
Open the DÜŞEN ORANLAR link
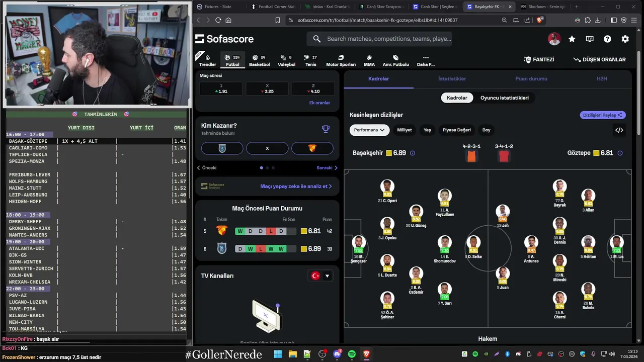point(599,59)
